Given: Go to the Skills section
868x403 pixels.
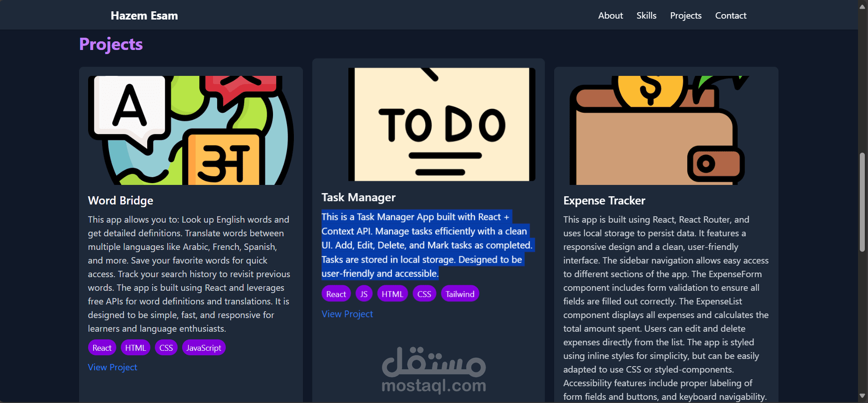Looking at the screenshot, I should (646, 15).
